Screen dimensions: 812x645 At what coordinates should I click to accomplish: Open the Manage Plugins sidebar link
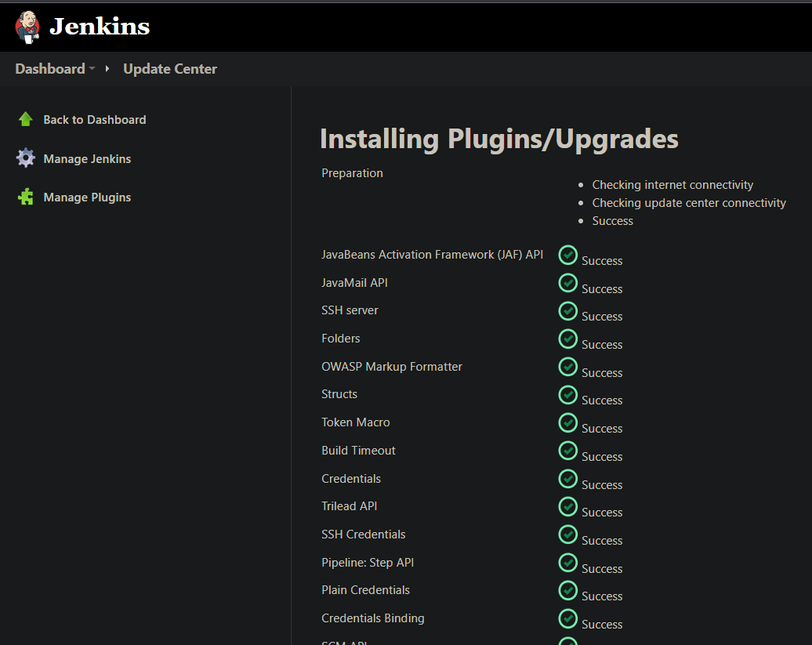[87, 197]
